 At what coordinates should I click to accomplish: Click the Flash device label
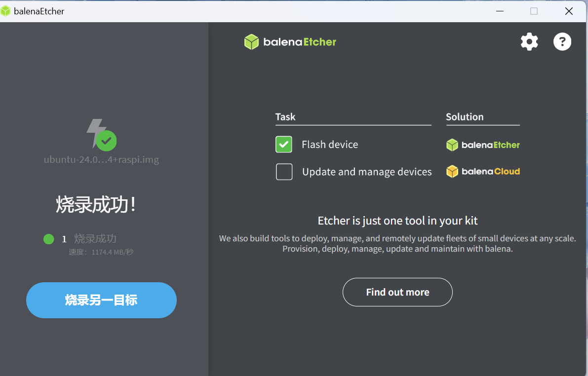click(330, 145)
